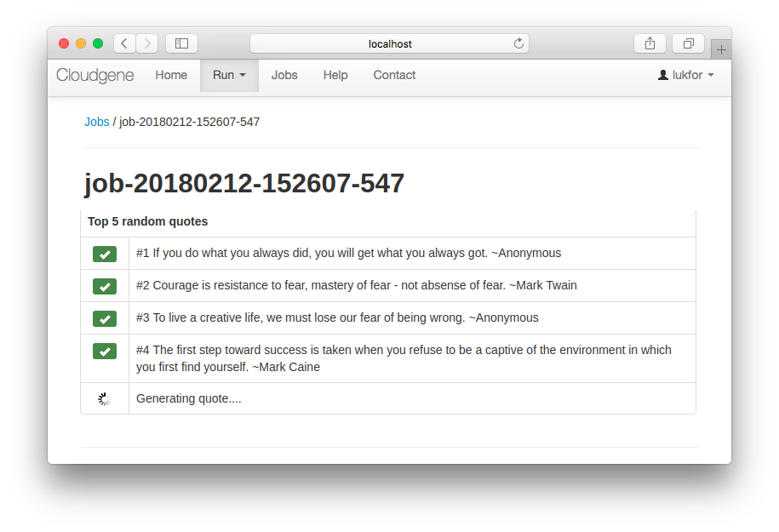
Task: Close the window with the red button
Action: coord(64,43)
